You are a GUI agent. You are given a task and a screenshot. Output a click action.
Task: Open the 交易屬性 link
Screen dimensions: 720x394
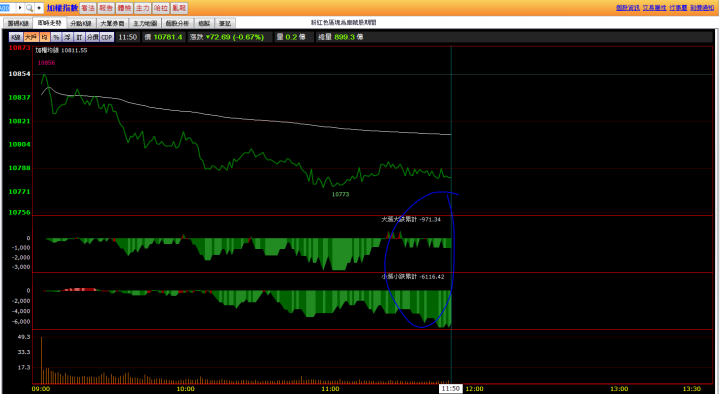click(x=654, y=8)
